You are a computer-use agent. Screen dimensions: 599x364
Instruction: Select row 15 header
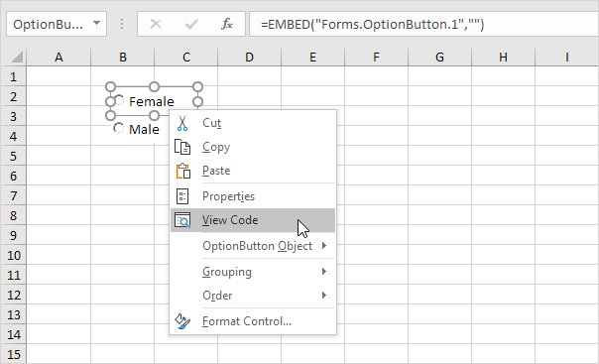point(13,354)
